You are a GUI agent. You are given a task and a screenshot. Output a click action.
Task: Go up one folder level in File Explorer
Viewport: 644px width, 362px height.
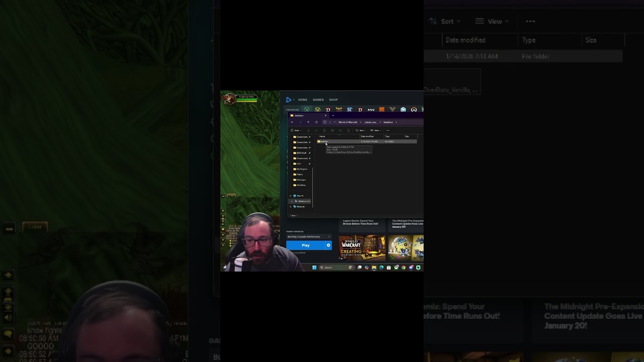click(x=308, y=122)
